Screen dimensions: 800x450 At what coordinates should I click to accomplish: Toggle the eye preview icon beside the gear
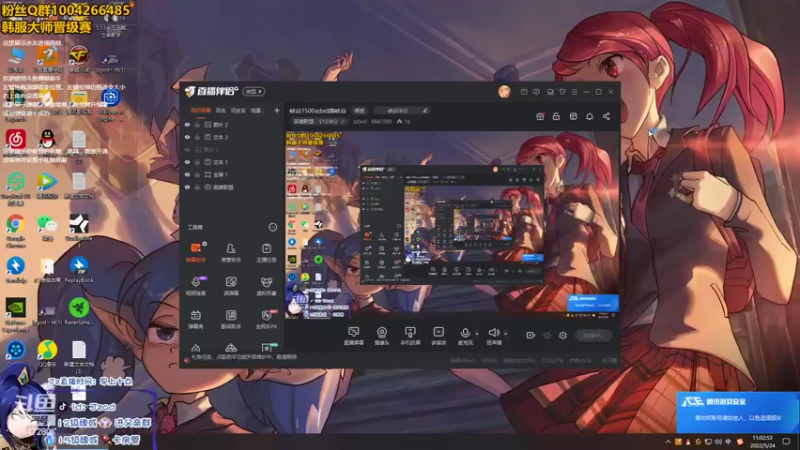[x=547, y=335]
